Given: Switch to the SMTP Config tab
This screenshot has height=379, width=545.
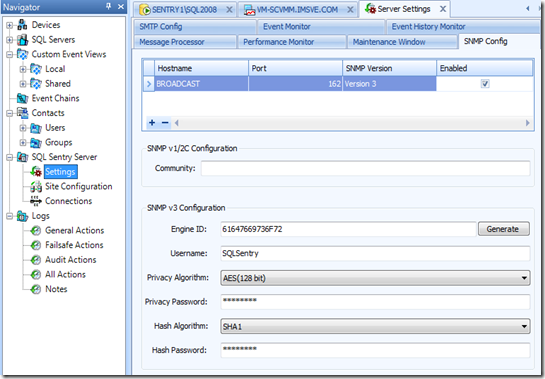Looking at the screenshot, I should (x=195, y=26).
